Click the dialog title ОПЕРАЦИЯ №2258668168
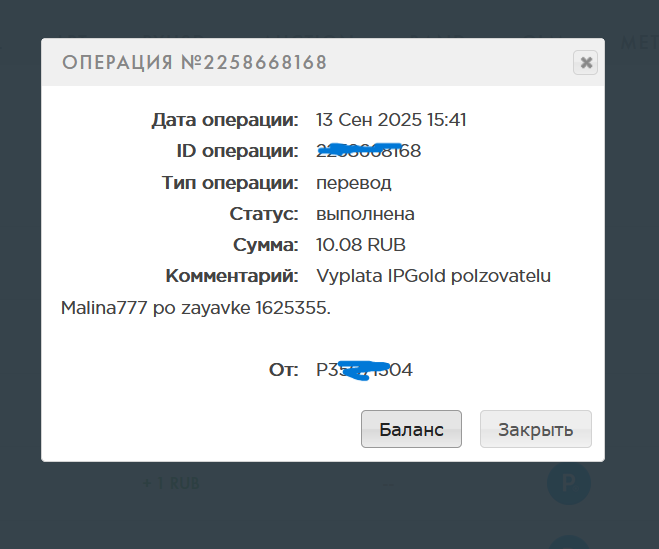659x549 pixels. (195, 63)
